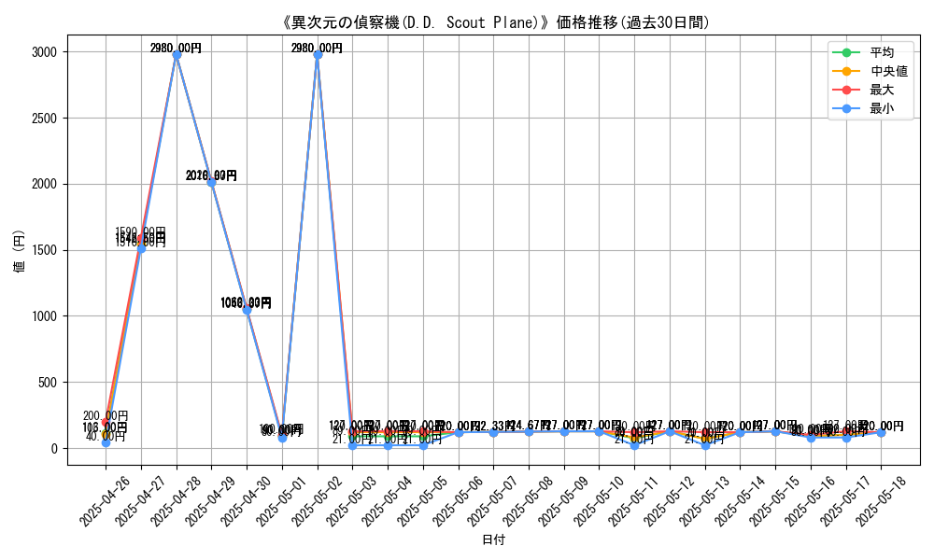Screen dimensions: 934x560
Task: Click the y-axis label 値 (円)
Action: tap(19, 251)
